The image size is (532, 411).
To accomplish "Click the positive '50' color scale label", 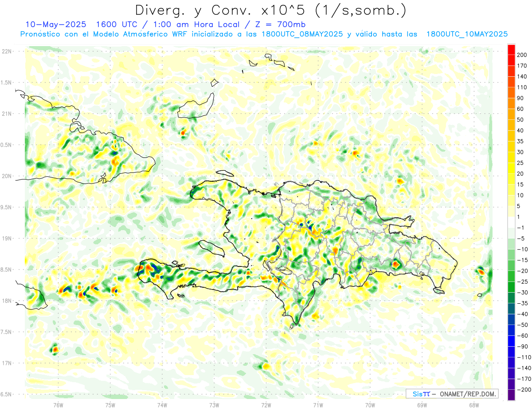I will tap(520, 120).
